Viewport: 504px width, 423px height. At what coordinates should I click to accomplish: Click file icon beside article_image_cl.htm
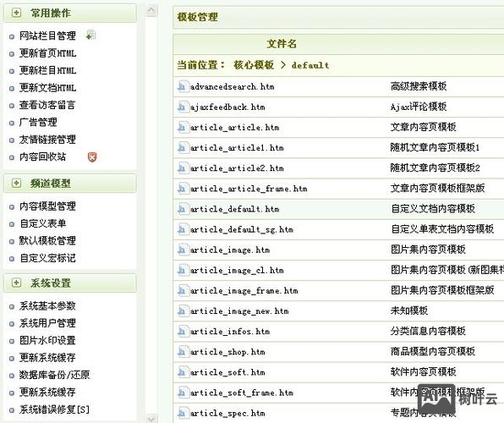183,270
